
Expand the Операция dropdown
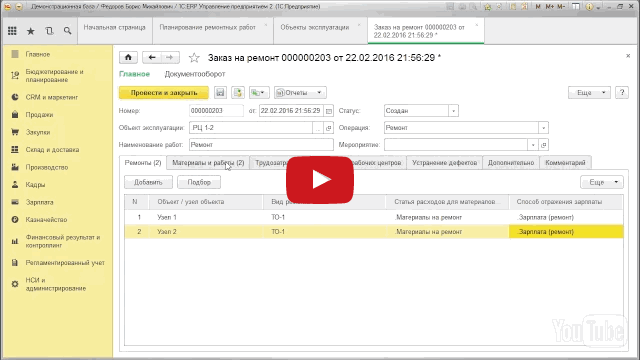click(x=543, y=128)
